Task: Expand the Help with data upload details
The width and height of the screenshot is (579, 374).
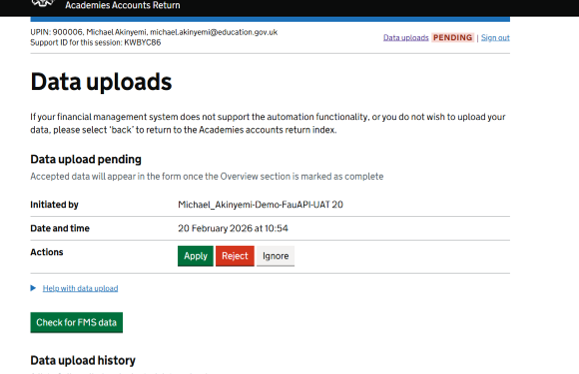Action: (80, 288)
